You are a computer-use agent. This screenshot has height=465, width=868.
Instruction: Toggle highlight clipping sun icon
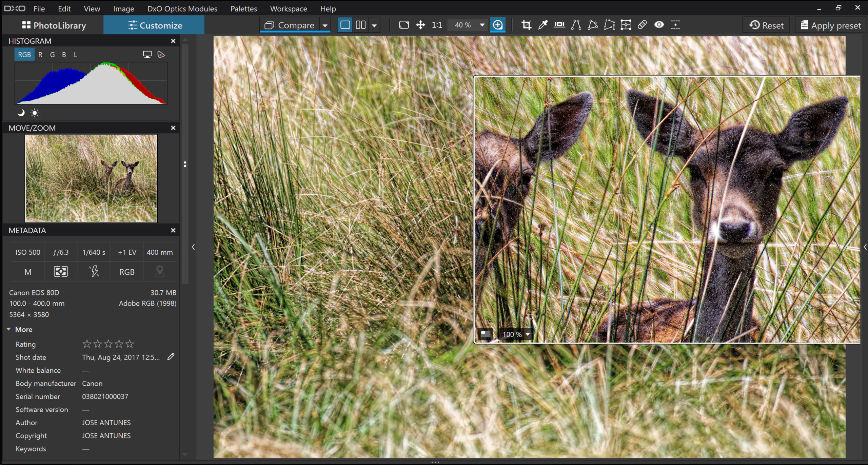pyautogui.click(x=35, y=113)
